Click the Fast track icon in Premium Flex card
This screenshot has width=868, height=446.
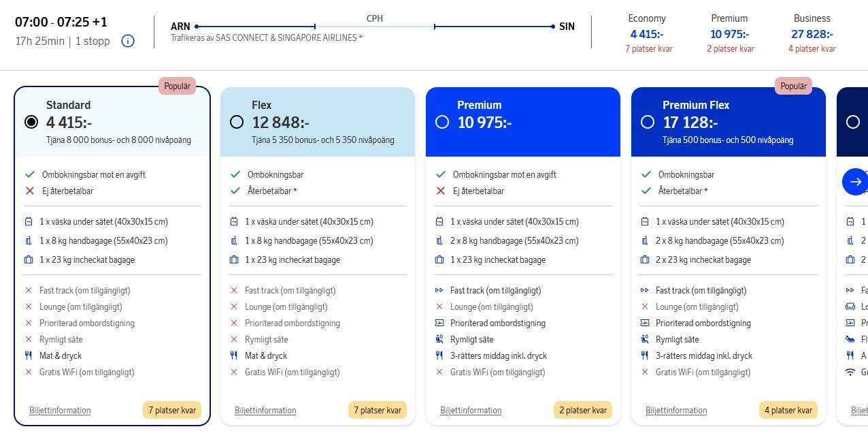coord(645,290)
